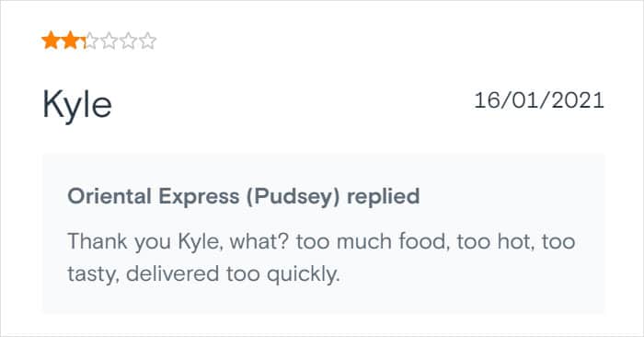This screenshot has width=644, height=337.
Task: Click 'Pudsey' in the restaurant heading
Action: (x=293, y=197)
